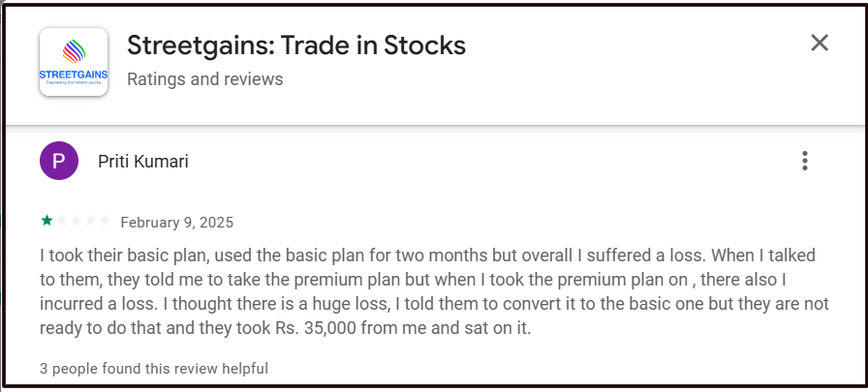Select reviewer name Priti Kumari
The width and height of the screenshot is (868, 392).
(x=143, y=162)
